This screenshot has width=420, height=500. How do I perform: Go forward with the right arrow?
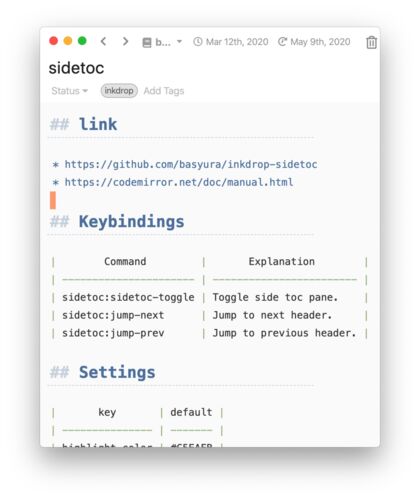click(125, 41)
